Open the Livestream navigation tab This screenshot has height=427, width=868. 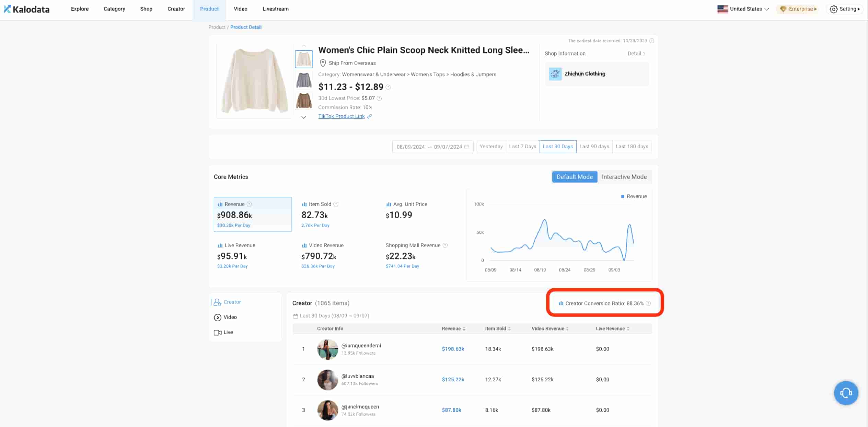point(275,9)
